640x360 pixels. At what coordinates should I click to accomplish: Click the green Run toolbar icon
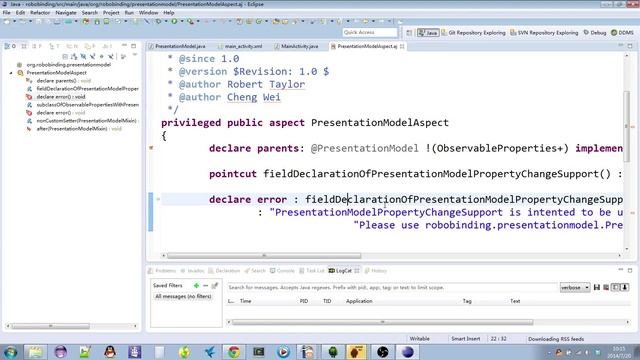point(174,21)
